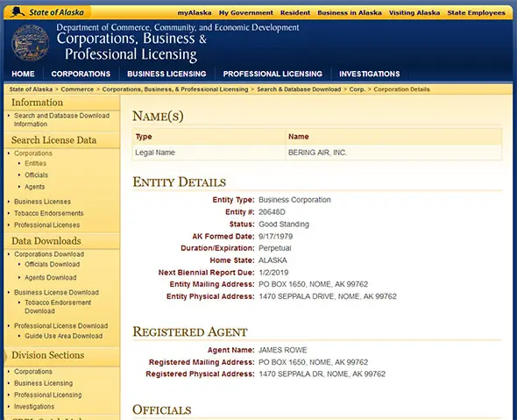Image resolution: width=517 pixels, height=420 pixels.
Task: Open Professional Licenses search link
Action: tap(46, 225)
